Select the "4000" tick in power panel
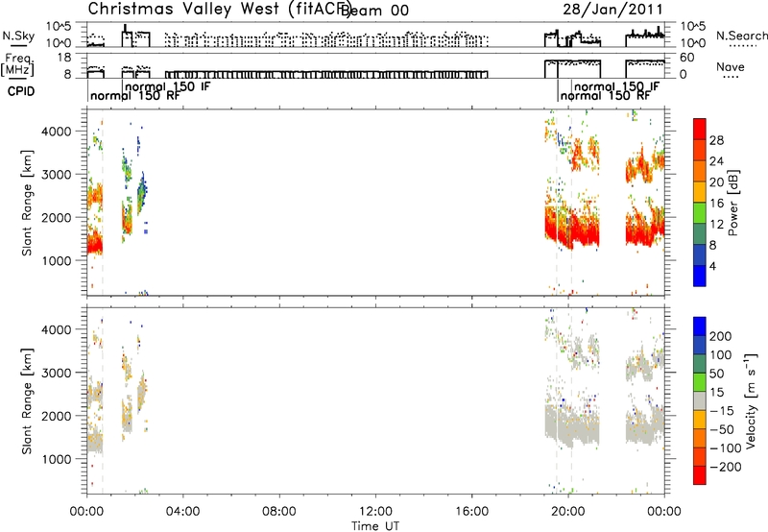Image resolution: width=768 pixels, height=532 pixels. [x=57, y=132]
